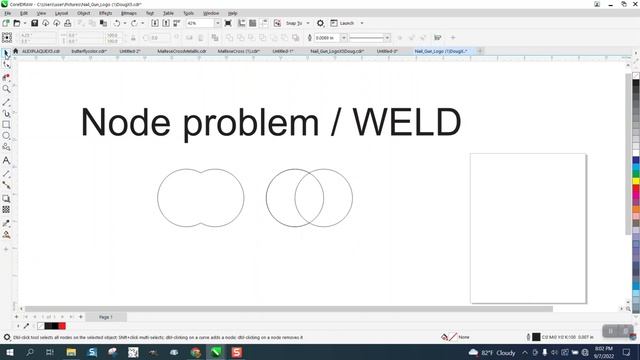This screenshot has height=360, width=640.
Task: Select the Polygon shapes tool
Action: [x=6, y=147]
